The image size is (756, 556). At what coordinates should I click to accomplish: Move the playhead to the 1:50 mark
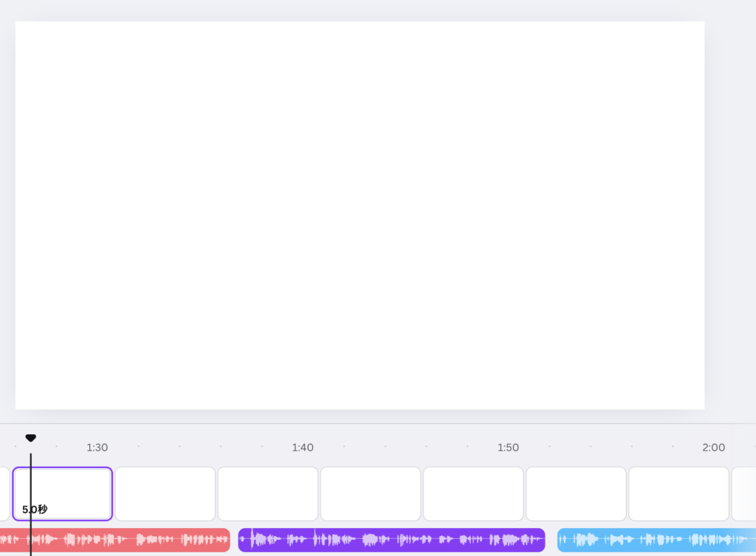coord(508,447)
